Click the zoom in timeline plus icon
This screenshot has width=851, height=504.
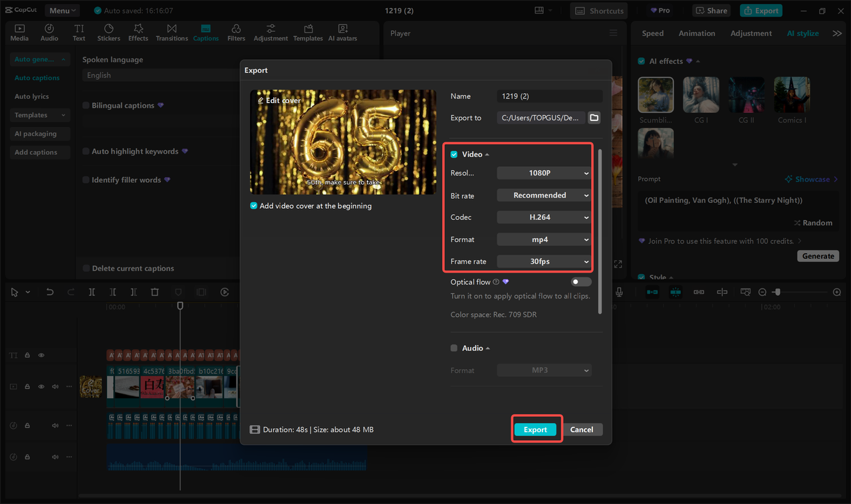pyautogui.click(x=837, y=292)
